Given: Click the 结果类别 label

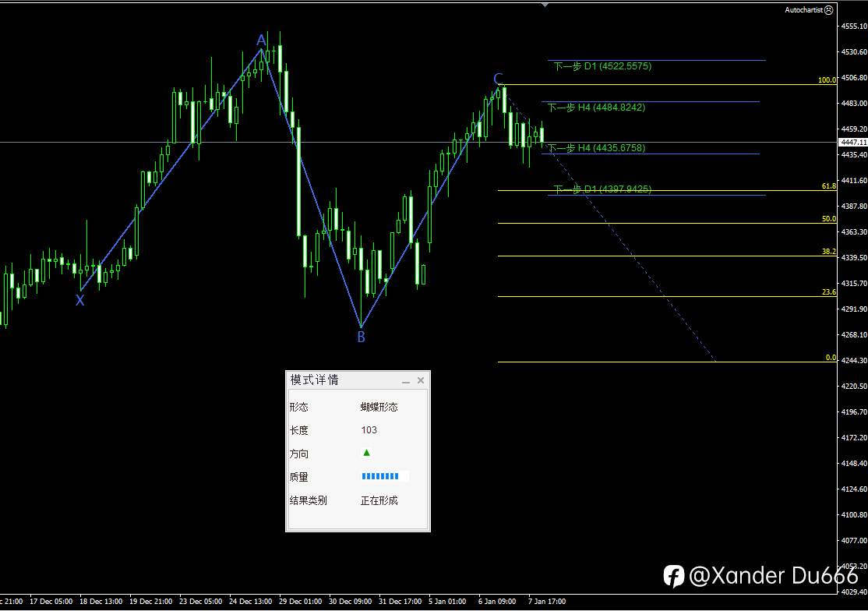Looking at the screenshot, I should [309, 500].
